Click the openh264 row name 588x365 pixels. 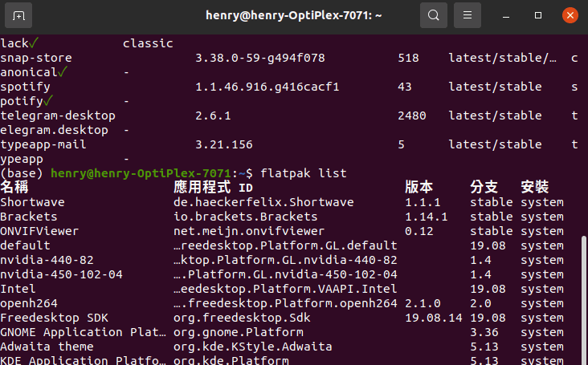pos(28,303)
